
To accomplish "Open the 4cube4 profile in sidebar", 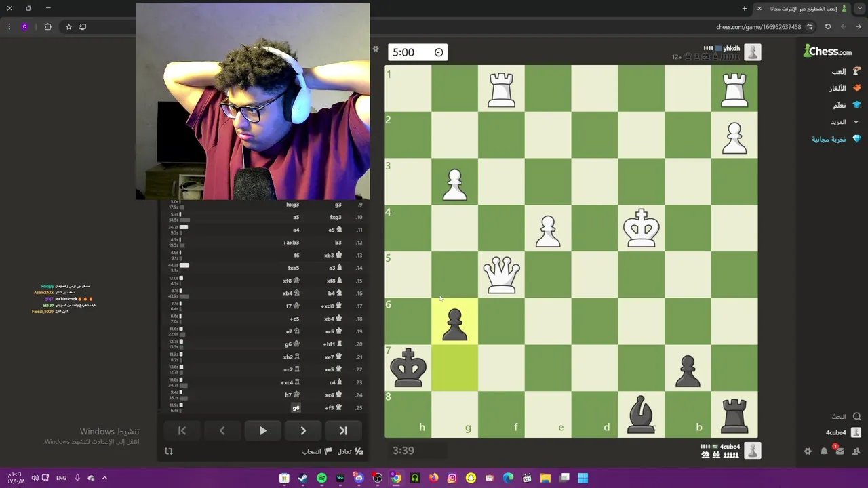I will point(843,432).
